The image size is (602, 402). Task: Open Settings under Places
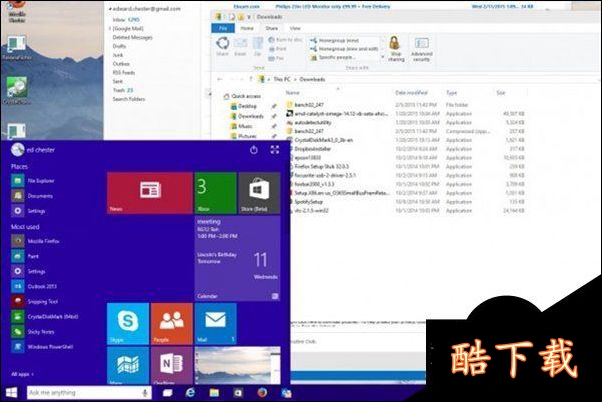click(x=28, y=211)
